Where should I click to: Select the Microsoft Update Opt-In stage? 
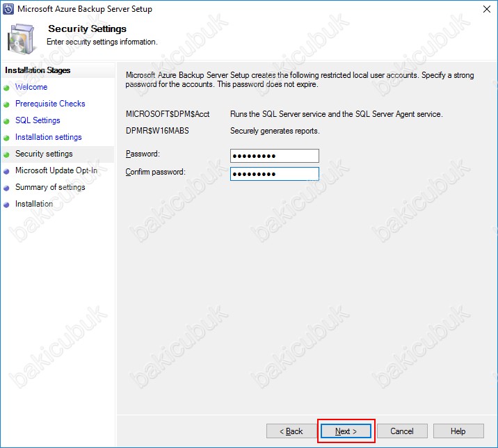coord(56,170)
